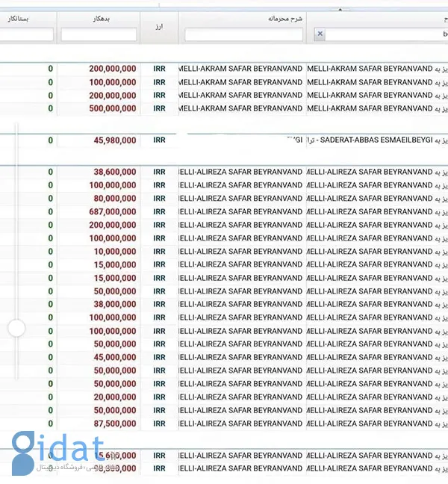Focus the filter box under بدهکار
This screenshot has width=448, height=484.
(x=99, y=34)
